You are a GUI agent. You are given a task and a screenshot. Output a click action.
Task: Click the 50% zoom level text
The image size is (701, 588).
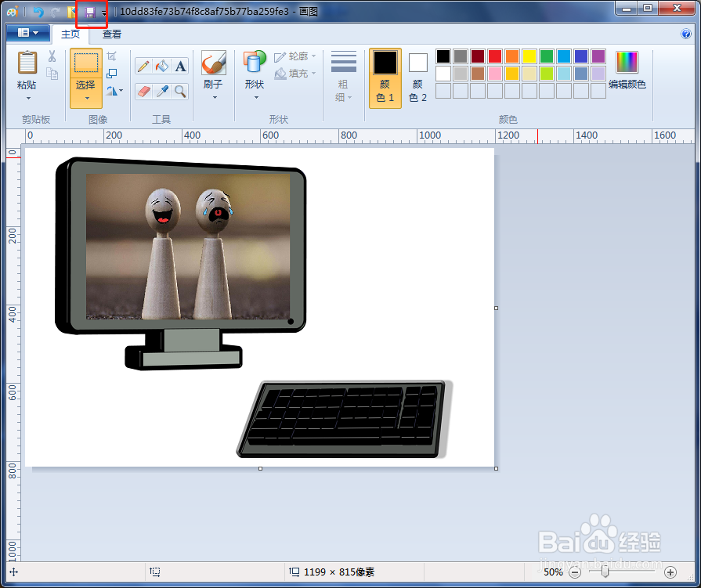pyautogui.click(x=553, y=572)
